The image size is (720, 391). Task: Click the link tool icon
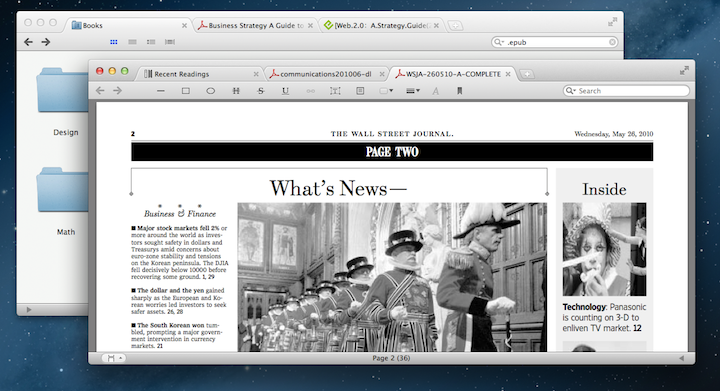(x=310, y=91)
